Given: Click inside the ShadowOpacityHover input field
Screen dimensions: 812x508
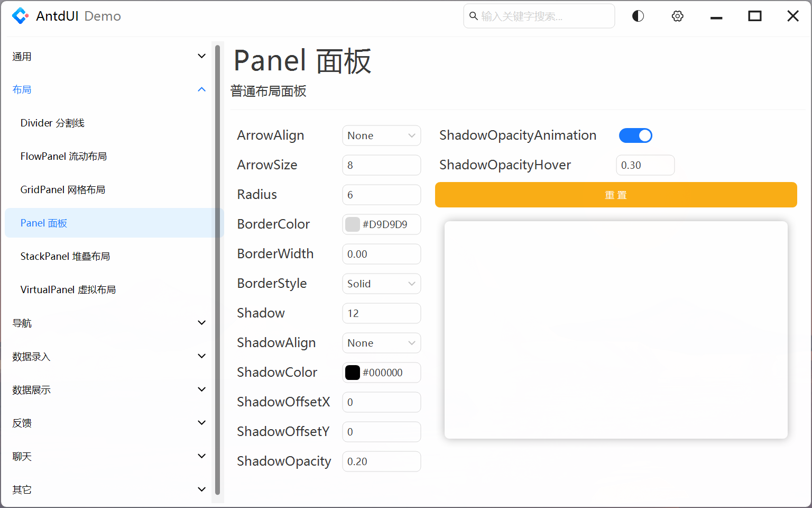Looking at the screenshot, I should tap(645, 165).
